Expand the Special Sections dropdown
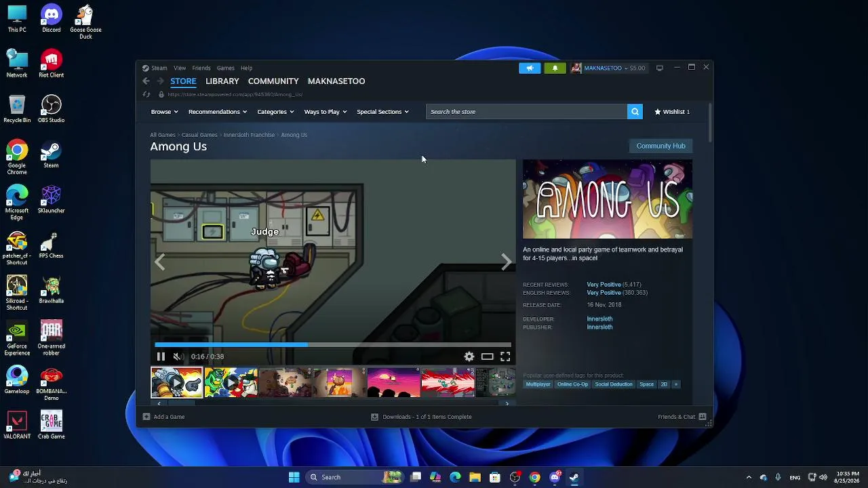The width and height of the screenshot is (868, 488). 382,112
